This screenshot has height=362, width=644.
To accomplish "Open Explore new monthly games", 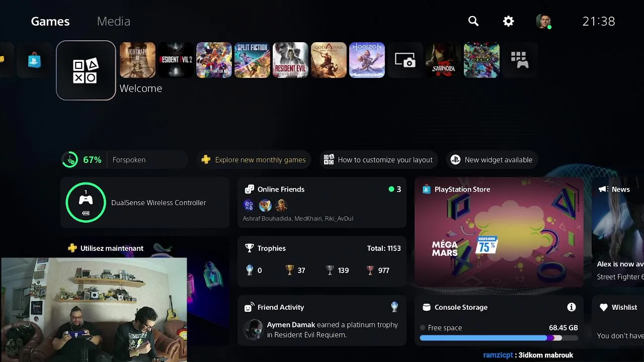I will pos(254,160).
